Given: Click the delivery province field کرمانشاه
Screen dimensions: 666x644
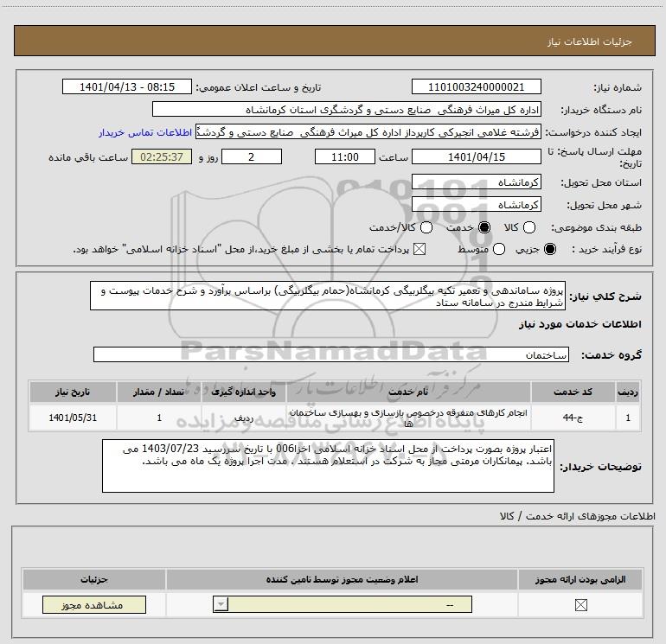Looking at the screenshot, I should pyautogui.click(x=476, y=182).
